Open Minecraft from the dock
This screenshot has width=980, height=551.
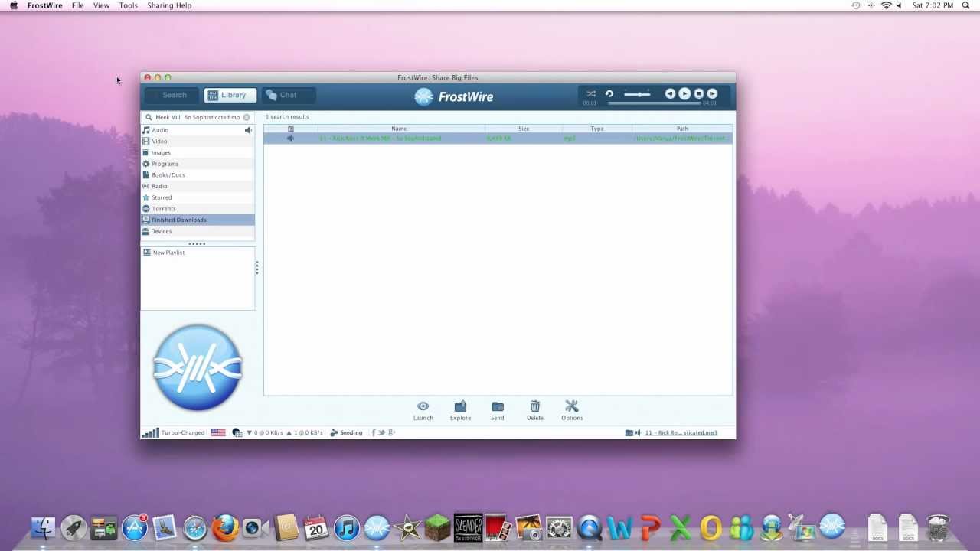437,527
